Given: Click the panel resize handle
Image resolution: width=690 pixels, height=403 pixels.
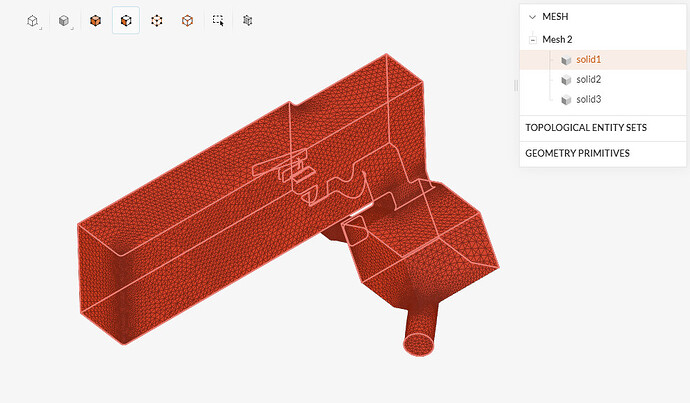Looking at the screenshot, I should point(516,85).
